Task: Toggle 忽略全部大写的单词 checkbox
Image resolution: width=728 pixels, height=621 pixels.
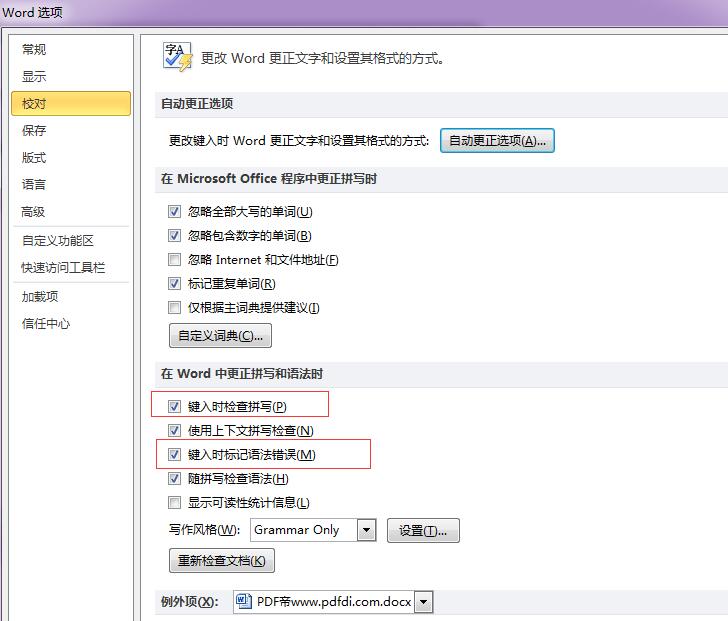Action: [174, 212]
